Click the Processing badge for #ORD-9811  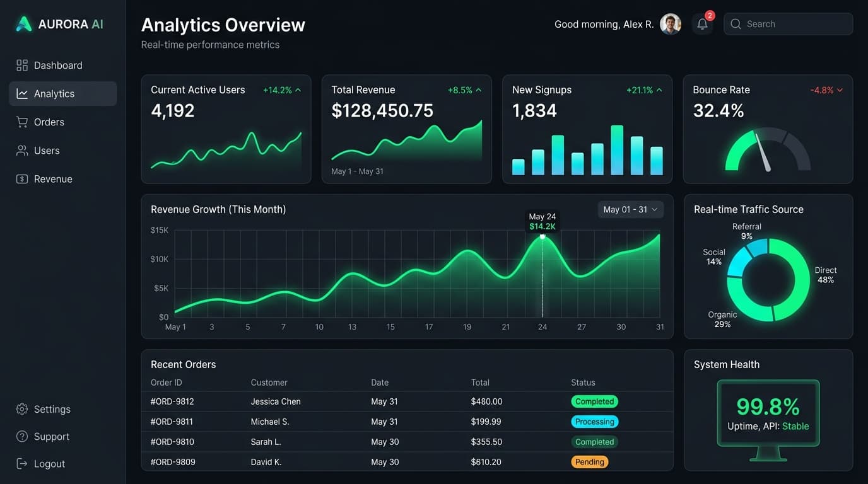tap(595, 422)
